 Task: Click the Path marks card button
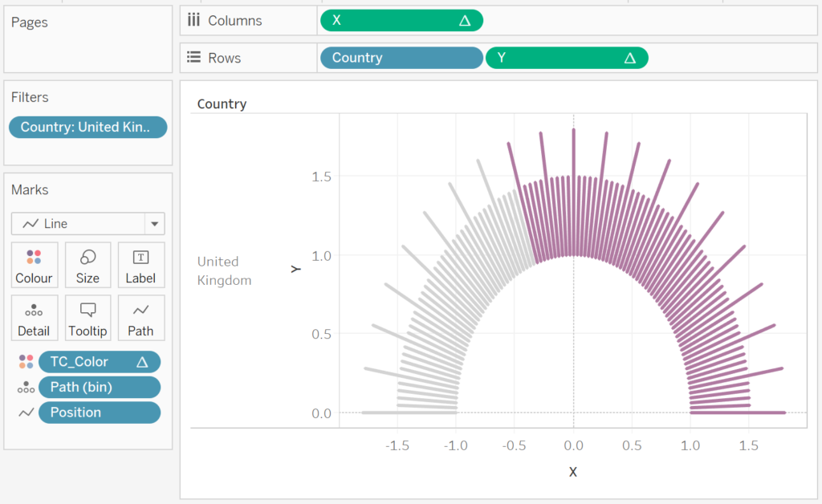click(x=141, y=318)
